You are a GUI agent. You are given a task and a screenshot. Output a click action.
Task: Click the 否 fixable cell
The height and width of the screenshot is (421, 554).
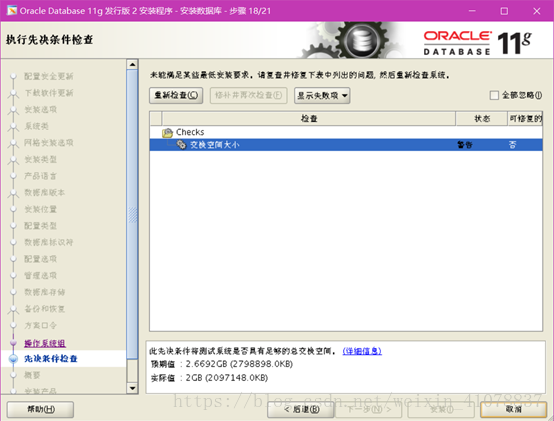(512, 145)
